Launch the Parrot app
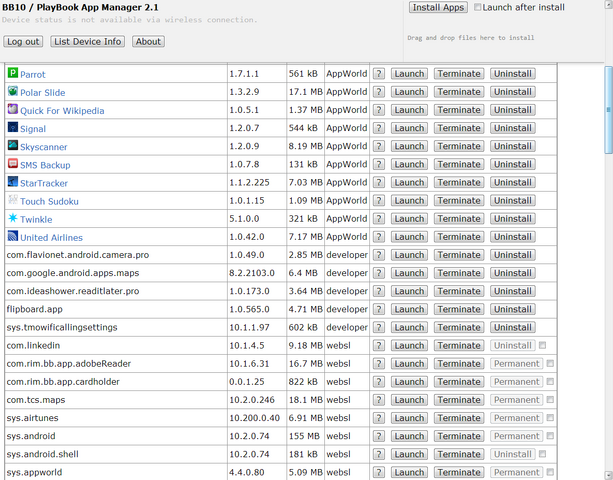 tap(409, 74)
